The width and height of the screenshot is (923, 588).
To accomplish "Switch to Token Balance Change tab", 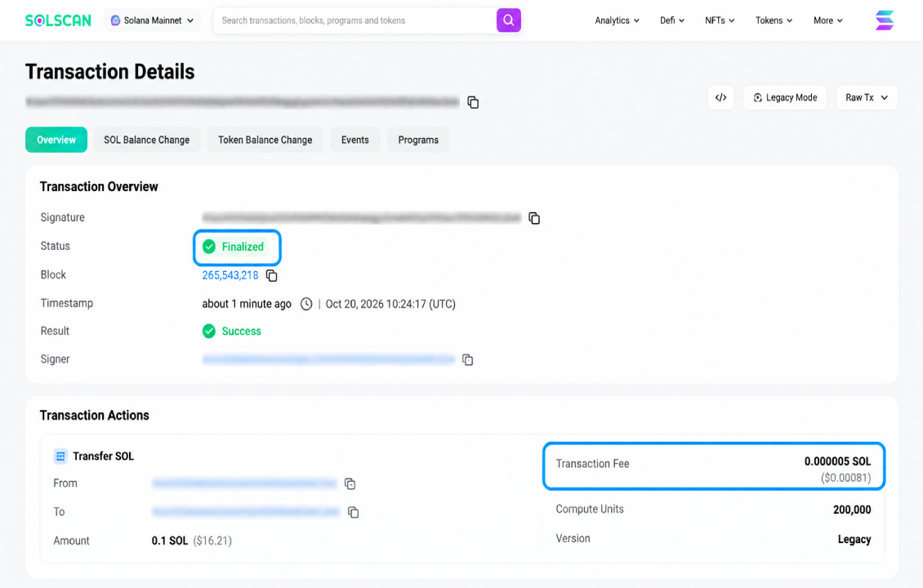I will [265, 140].
